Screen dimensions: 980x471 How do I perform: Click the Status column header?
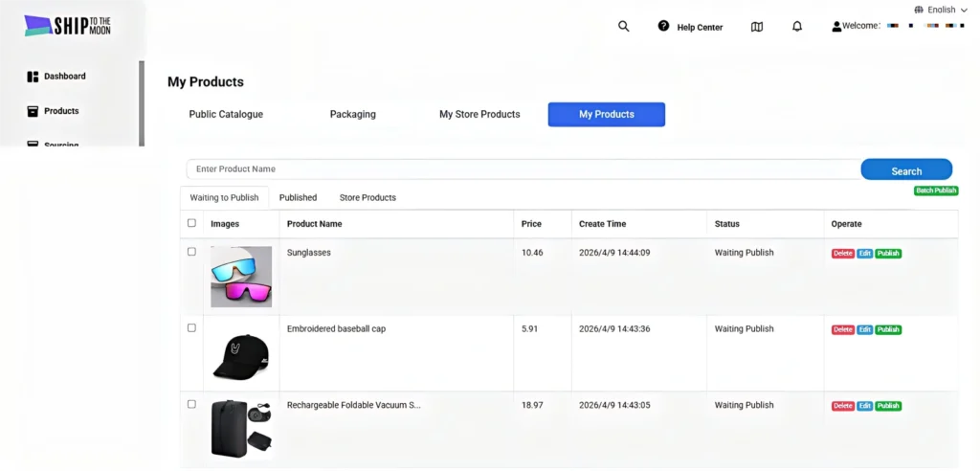(x=727, y=224)
